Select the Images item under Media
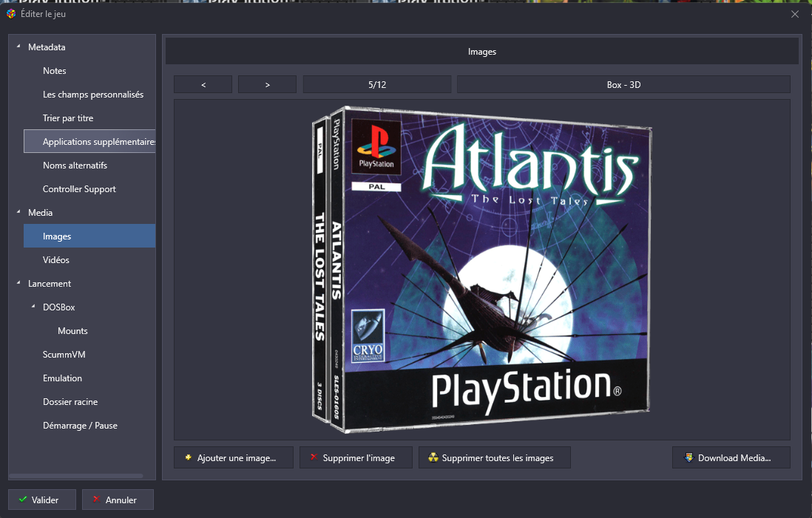 89,236
